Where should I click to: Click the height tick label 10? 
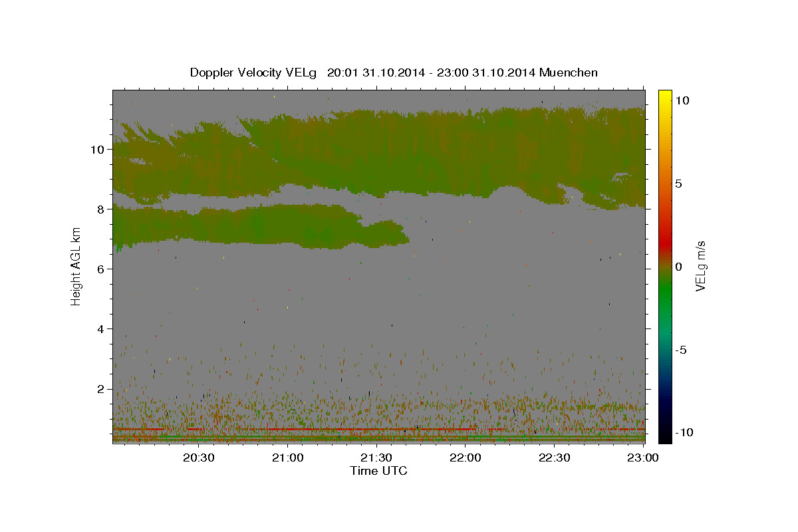click(x=97, y=149)
